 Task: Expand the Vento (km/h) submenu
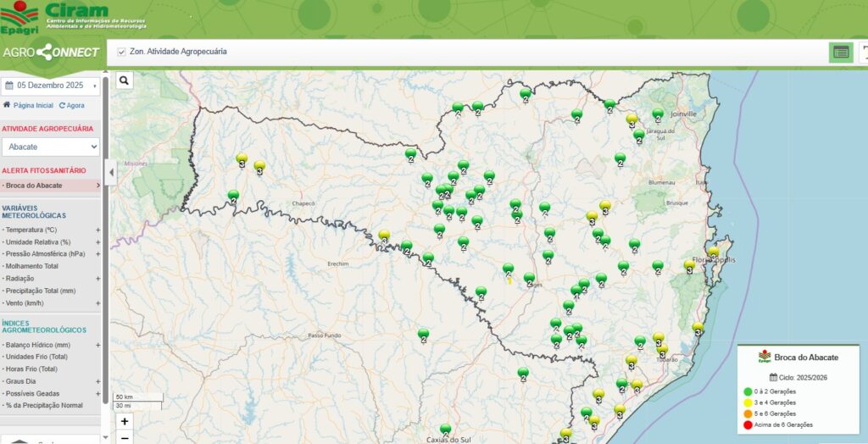point(97,302)
